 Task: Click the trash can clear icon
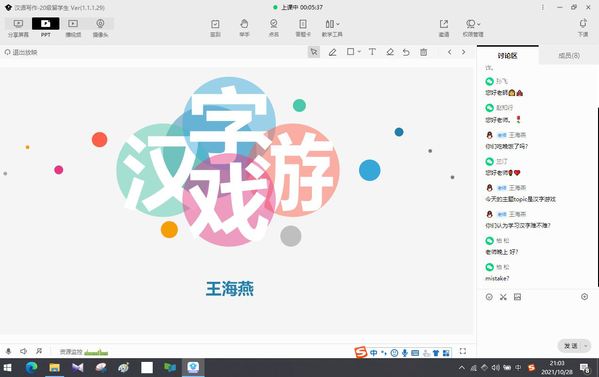pyautogui.click(x=423, y=52)
